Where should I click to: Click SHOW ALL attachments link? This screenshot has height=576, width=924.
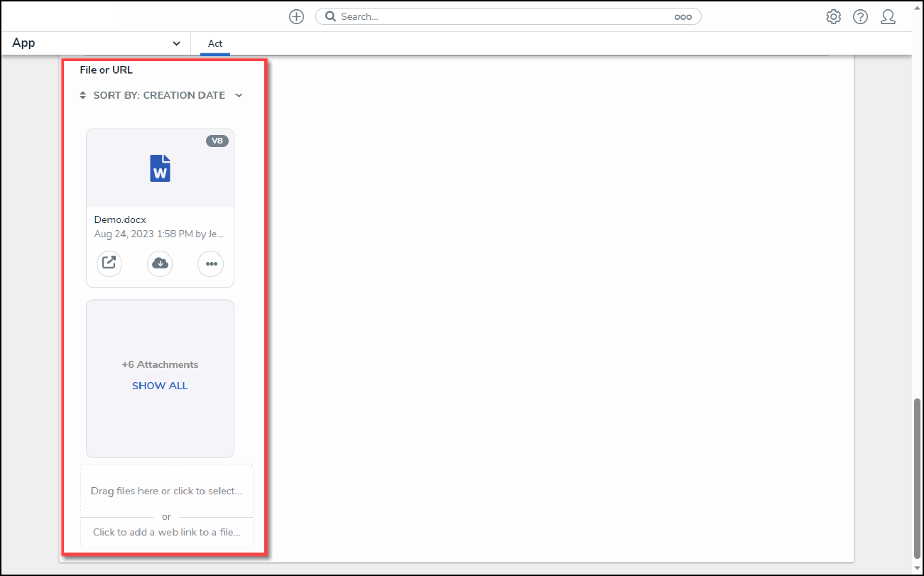(160, 386)
